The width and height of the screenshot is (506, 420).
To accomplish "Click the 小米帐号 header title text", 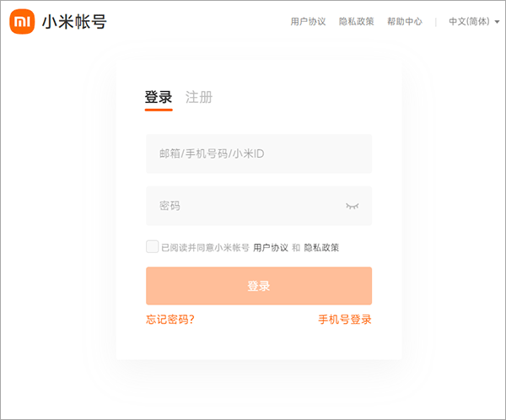I will pos(74,23).
